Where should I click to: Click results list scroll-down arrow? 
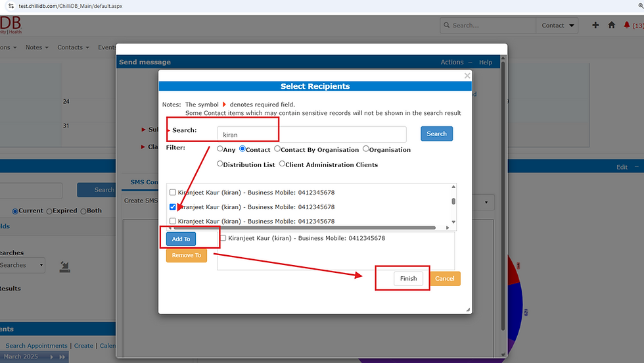(x=453, y=222)
